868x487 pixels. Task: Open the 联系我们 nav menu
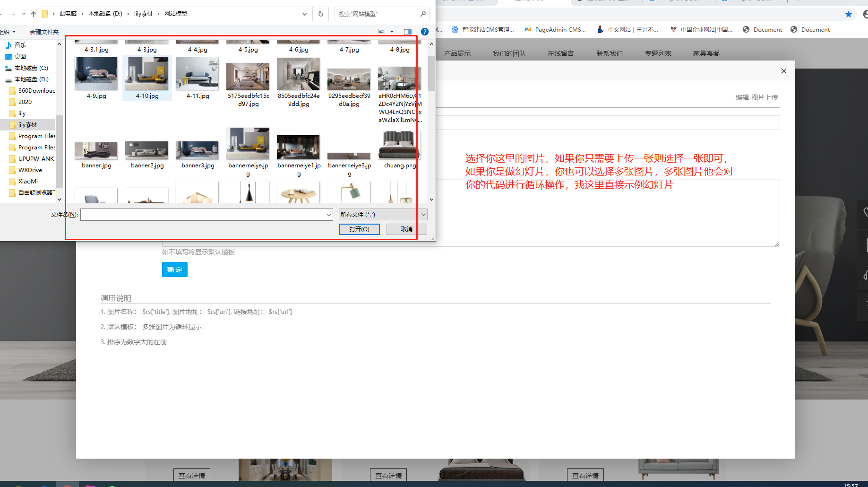point(610,53)
